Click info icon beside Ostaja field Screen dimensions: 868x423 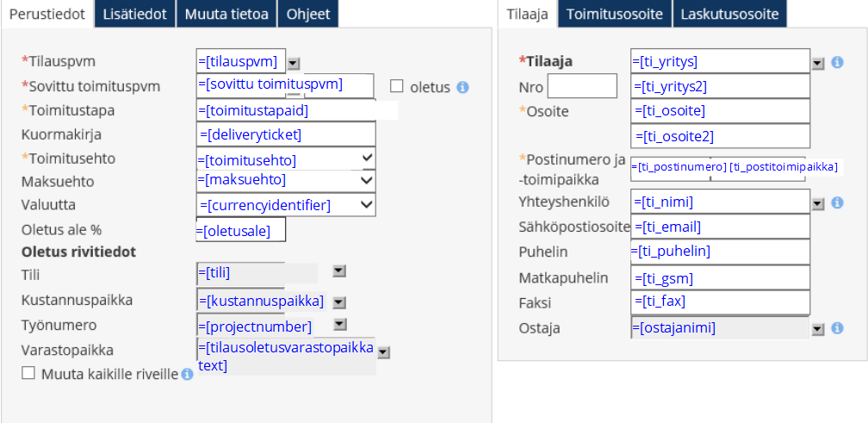coord(837,329)
